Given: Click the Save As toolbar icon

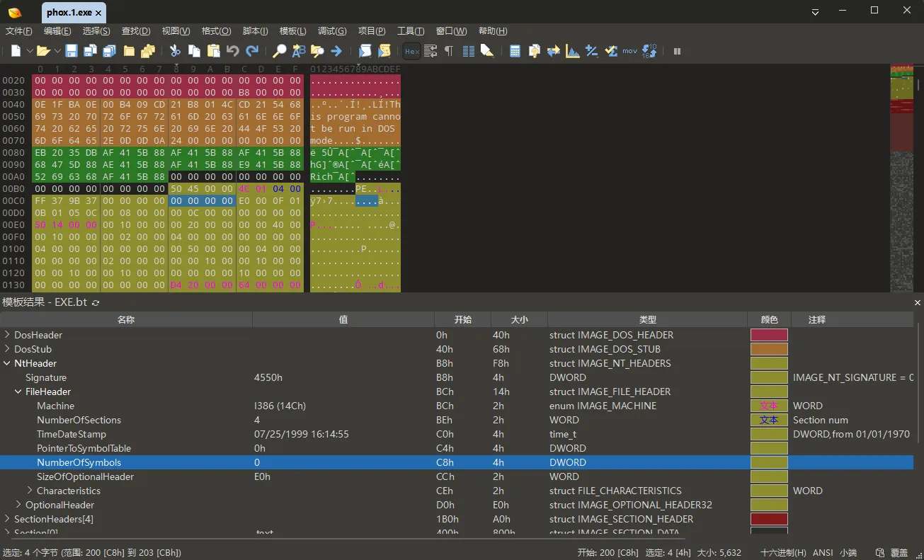Looking at the screenshot, I should click(90, 51).
